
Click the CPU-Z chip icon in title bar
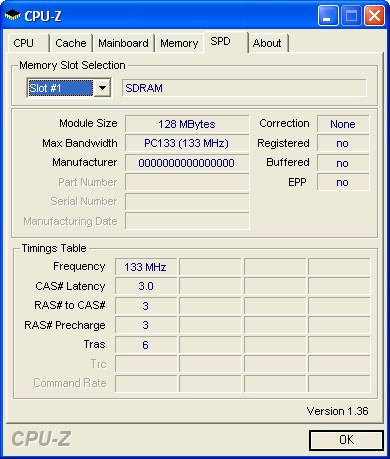pos(13,15)
